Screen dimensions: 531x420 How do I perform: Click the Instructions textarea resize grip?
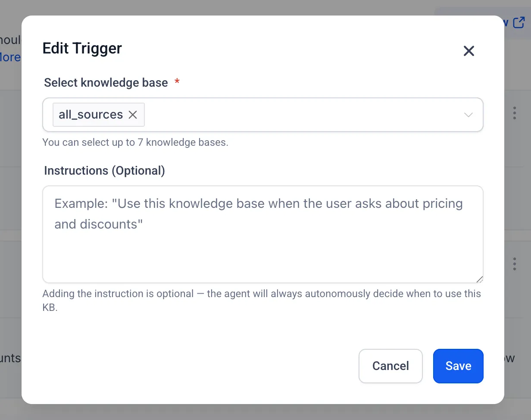click(x=479, y=279)
